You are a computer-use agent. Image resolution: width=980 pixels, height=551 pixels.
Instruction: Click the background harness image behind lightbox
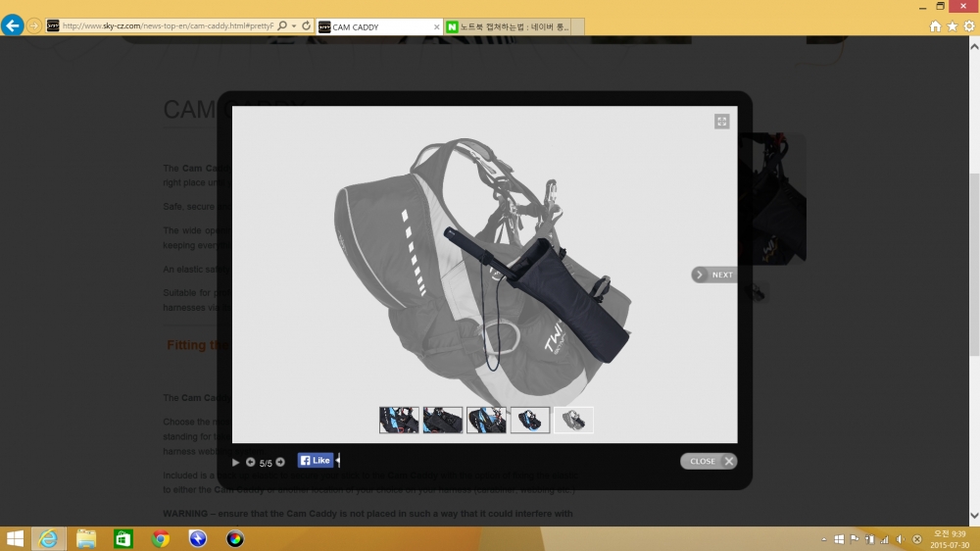[772, 198]
